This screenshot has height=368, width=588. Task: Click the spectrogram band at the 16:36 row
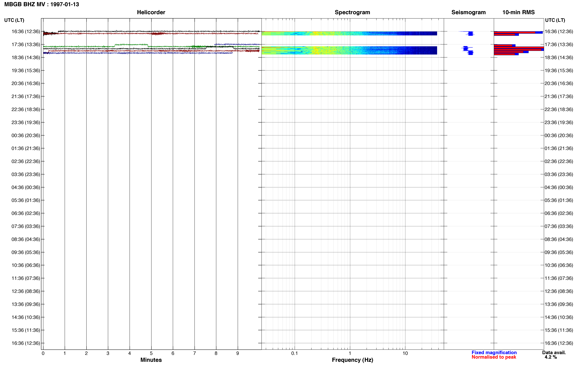tap(349, 33)
